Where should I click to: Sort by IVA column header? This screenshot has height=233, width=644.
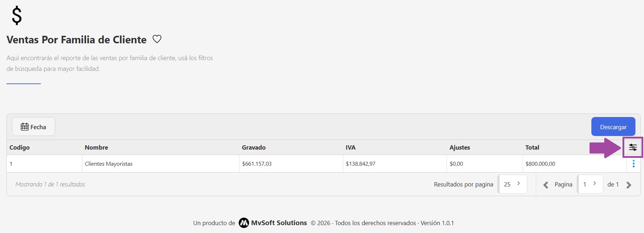tap(350, 147)
